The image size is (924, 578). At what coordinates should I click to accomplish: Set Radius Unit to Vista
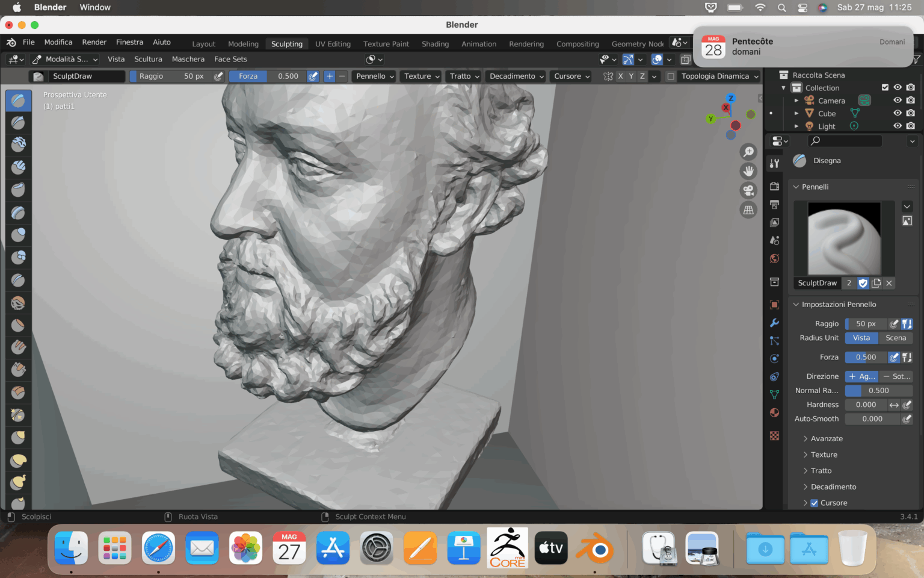[x=861, y=338]
